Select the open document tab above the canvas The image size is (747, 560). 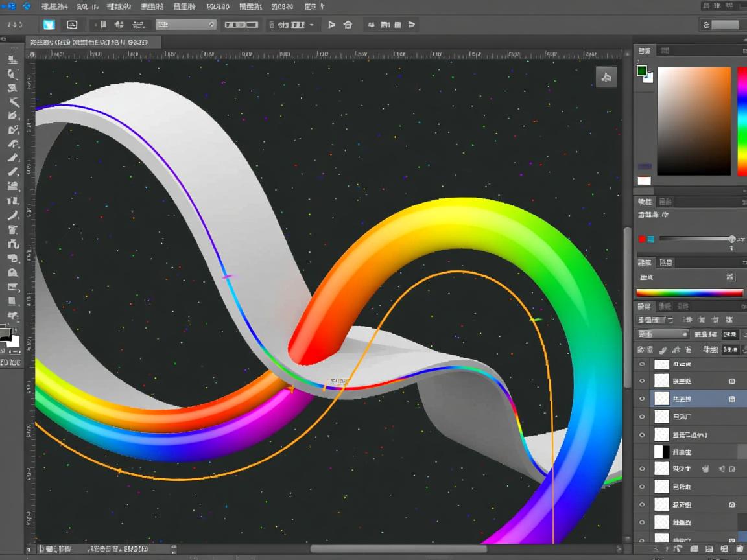pos(91,42)
